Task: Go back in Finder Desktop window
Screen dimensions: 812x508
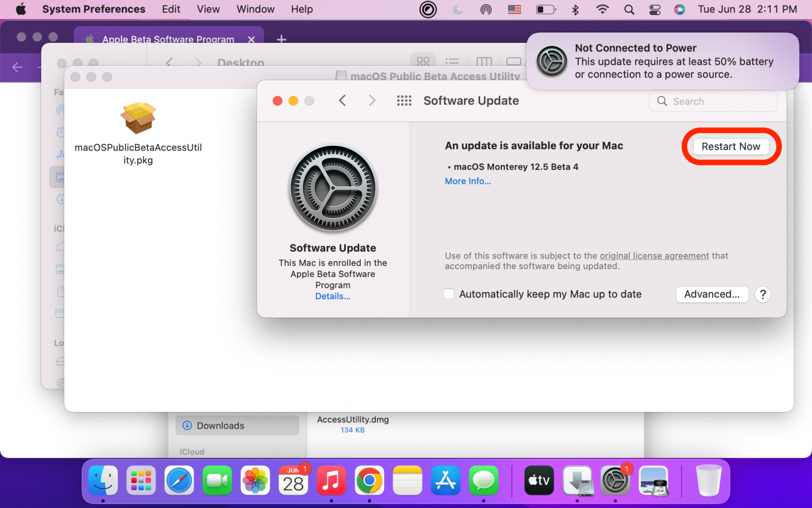Action: 170,62
